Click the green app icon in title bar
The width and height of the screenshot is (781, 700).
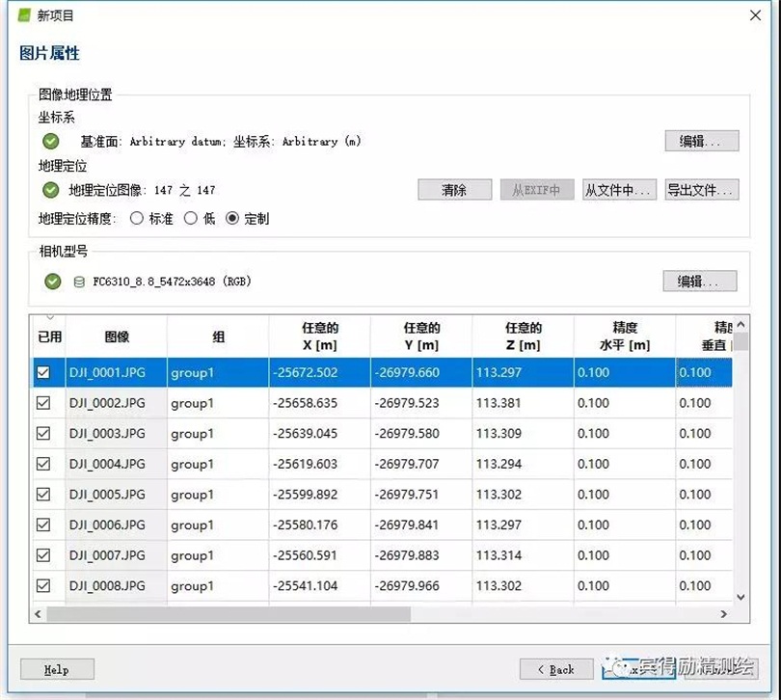click(x=24, y=15)
